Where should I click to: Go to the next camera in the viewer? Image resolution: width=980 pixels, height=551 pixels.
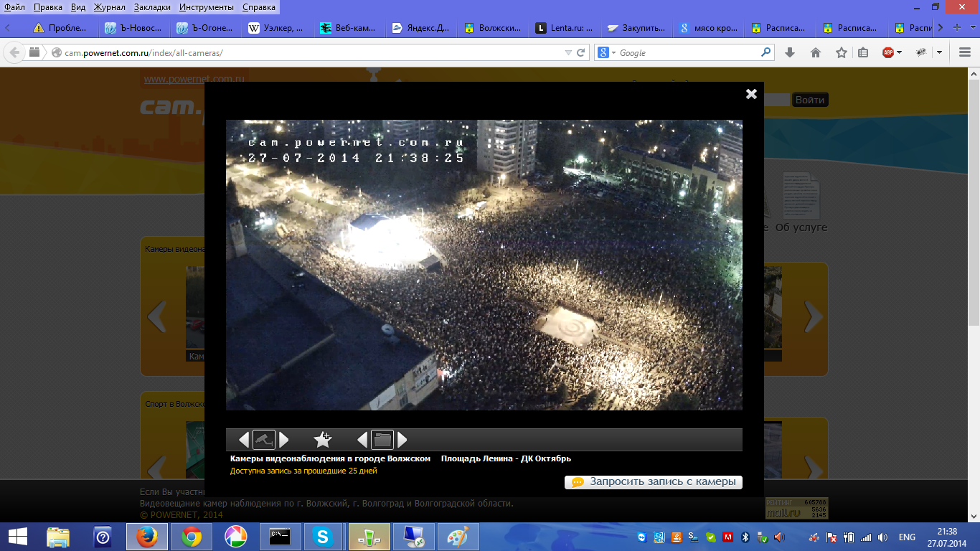(284, 440)
